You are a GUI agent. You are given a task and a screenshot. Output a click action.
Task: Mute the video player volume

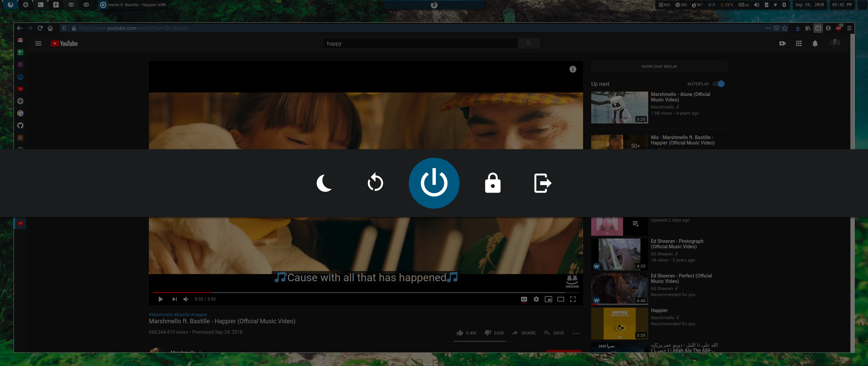pyautogui.click(x=186, y=299)
